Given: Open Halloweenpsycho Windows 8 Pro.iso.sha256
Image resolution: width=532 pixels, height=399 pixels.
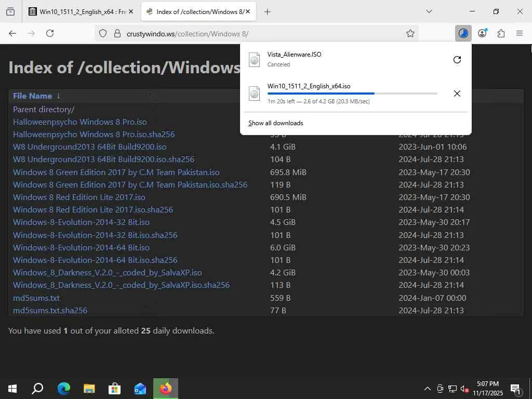Looking at the screenshot, I should tap(94, 135).
